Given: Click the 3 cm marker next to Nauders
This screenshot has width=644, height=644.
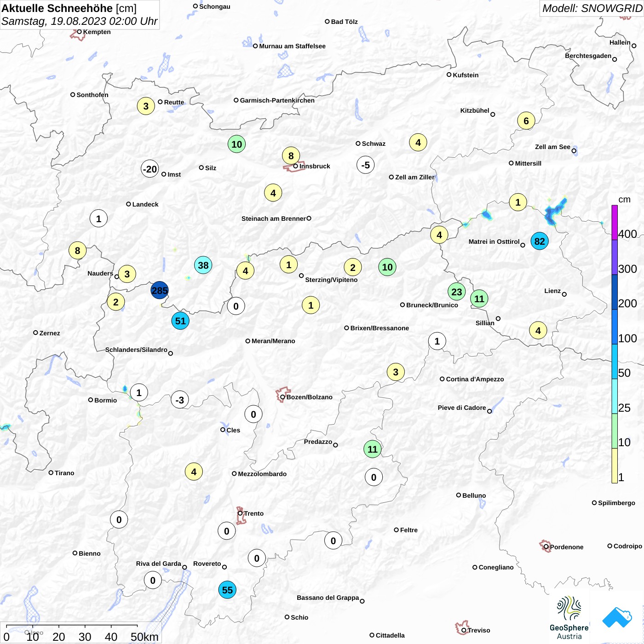Looking at the screenshot, I should point(127,274).
